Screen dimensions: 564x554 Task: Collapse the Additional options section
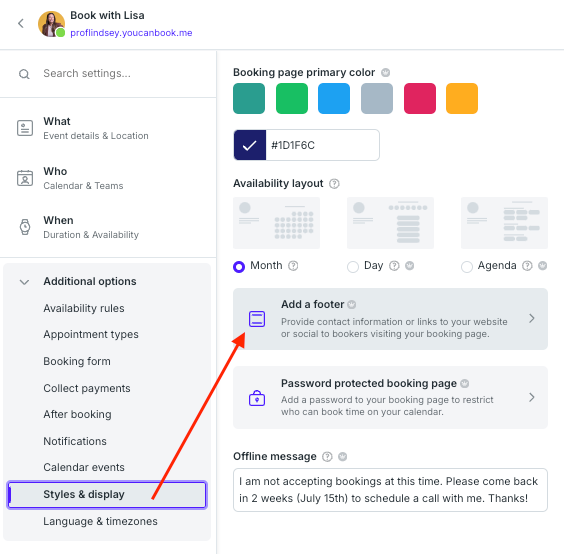[24, 282]
